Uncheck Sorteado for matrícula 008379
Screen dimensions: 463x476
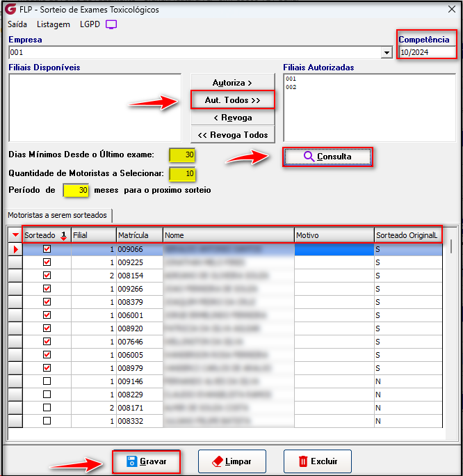tap(47, 302)
